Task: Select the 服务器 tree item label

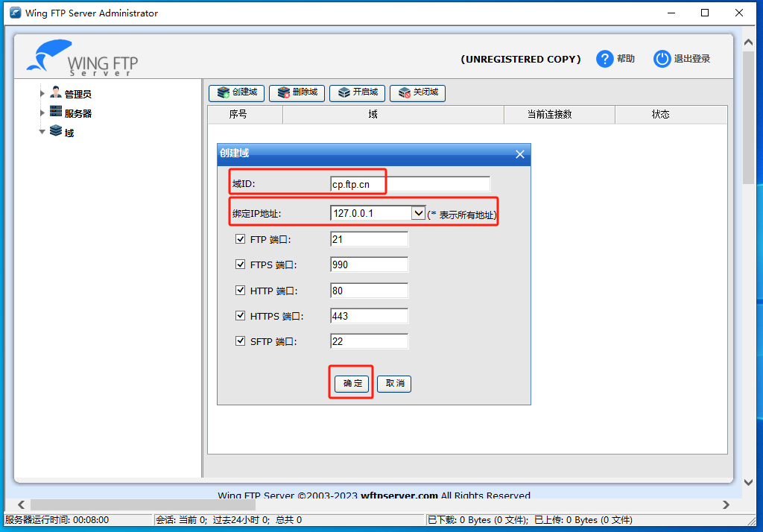Action: pyautogui.click(x=77, y=113)
